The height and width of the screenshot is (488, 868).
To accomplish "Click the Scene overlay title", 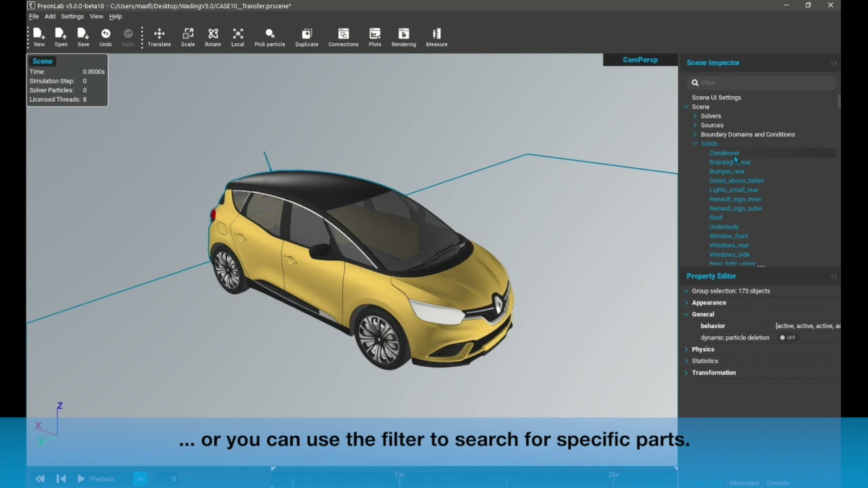I will pos(42,61).
